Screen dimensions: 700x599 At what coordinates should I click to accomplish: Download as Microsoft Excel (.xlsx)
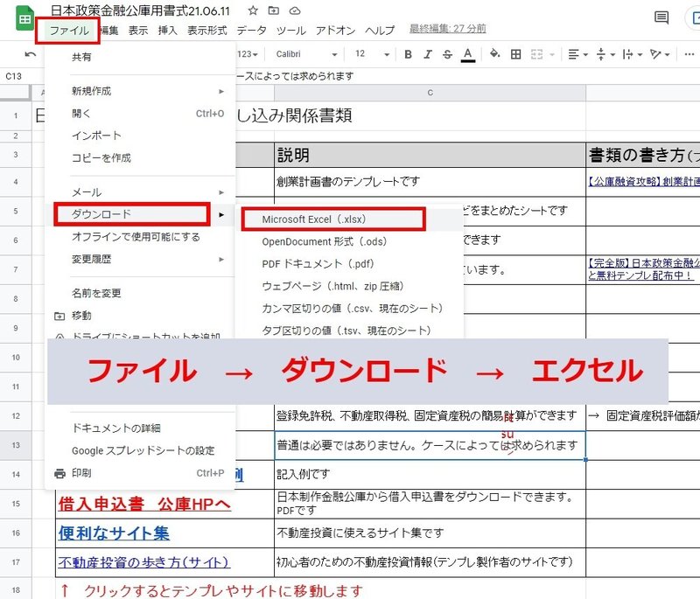349,219
